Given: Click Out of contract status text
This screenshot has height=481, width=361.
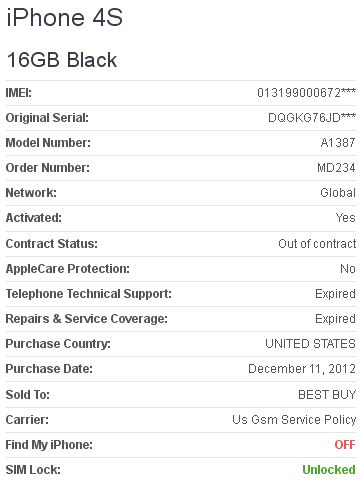Looking at the screenshot, I should [317, 244].
